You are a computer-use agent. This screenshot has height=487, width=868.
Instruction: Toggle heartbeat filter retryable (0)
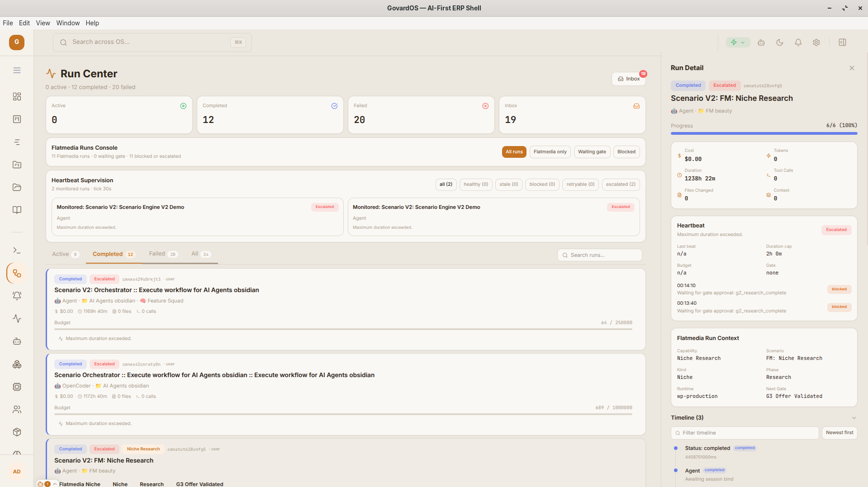pyautogui.click(x=581, y=184)
